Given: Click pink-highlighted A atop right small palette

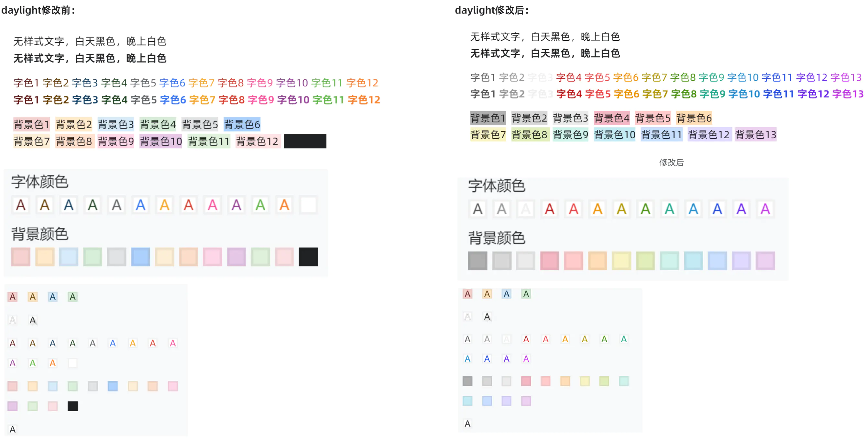Looking at the screenshot, I should coord(467,294).
